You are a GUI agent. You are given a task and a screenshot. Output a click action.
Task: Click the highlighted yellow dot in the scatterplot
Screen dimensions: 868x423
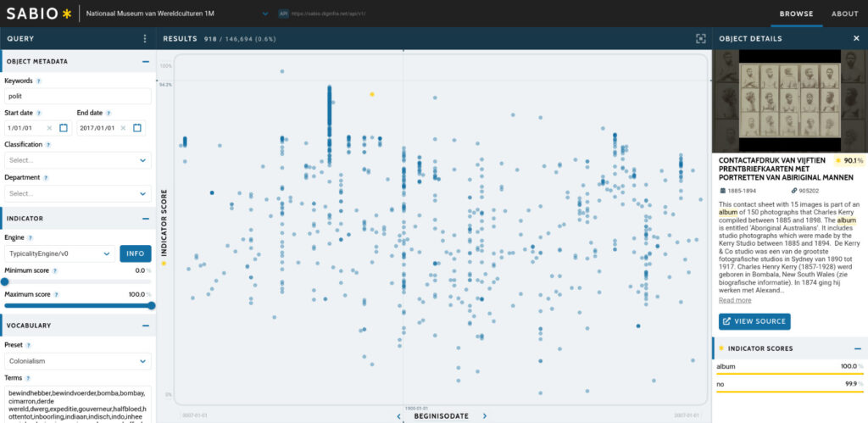(372, 94)
